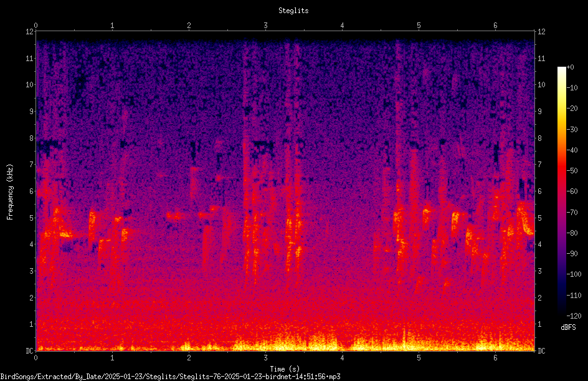The image size is (588, 381).
Task: Click the Steglits title at top
Action: click(x=293, y=11)
